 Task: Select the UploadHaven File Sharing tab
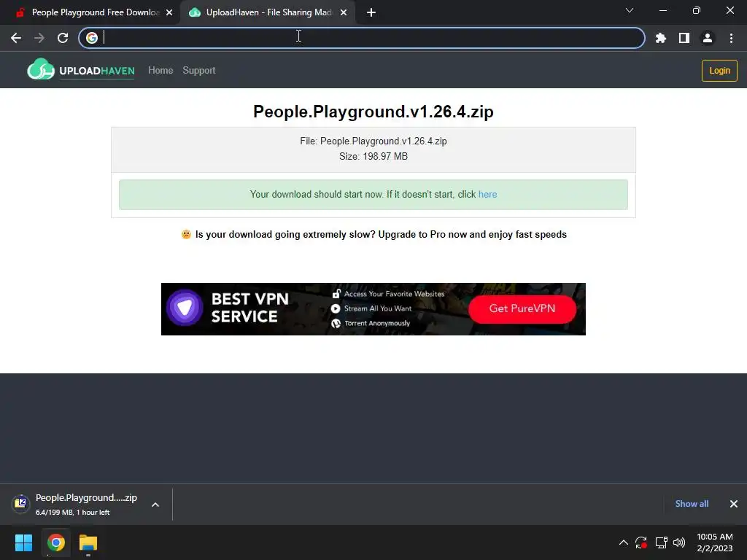tap(268, 12)
